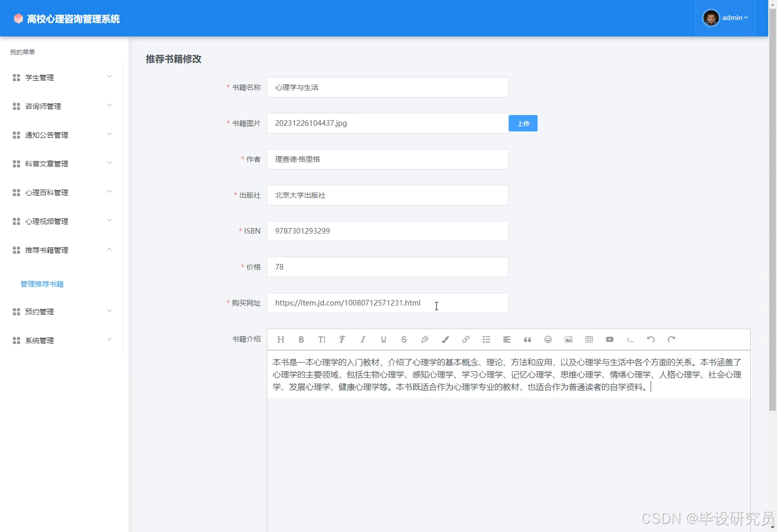Click the grid icon beside 系统管理
Viewport: 777px width, 532px height.
(x=16, y=340)
